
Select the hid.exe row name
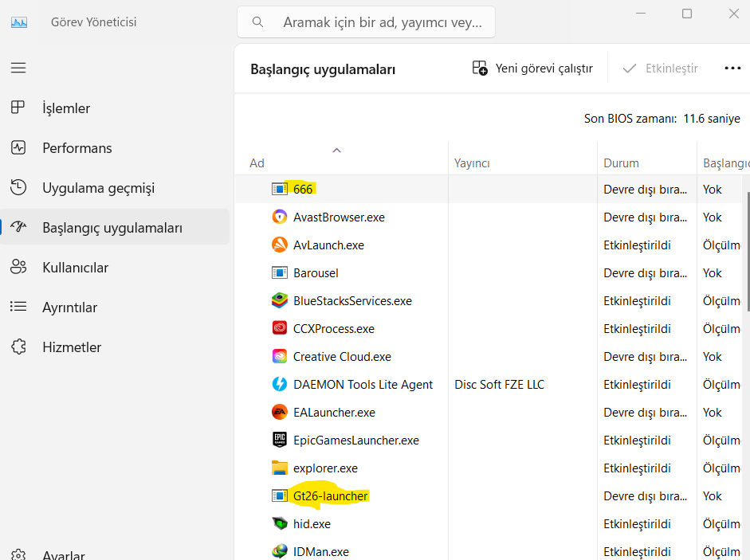312,523
